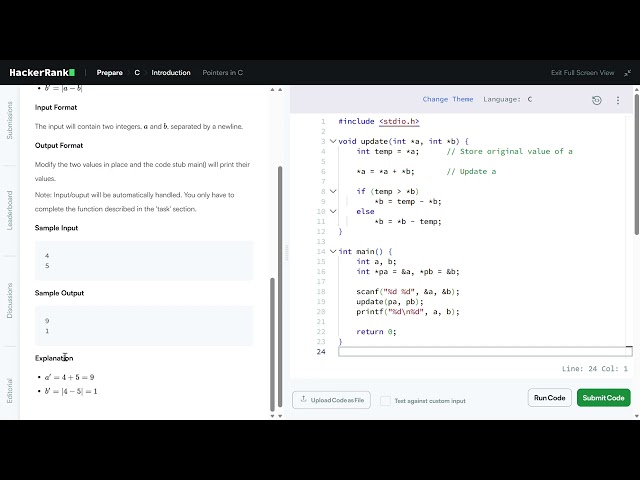Click the #include <stdio.h> code line
The height and width of the screenshot is (480, 640).
[379, 121]
